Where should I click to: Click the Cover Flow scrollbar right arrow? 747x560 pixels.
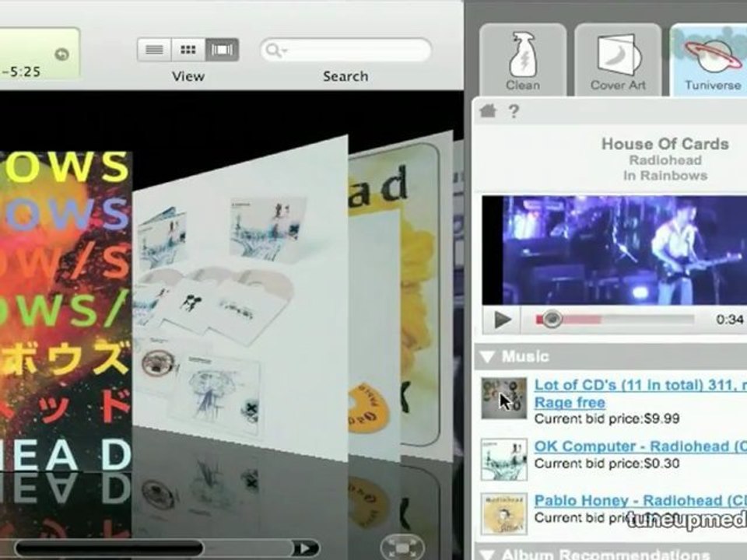[305, 548]
